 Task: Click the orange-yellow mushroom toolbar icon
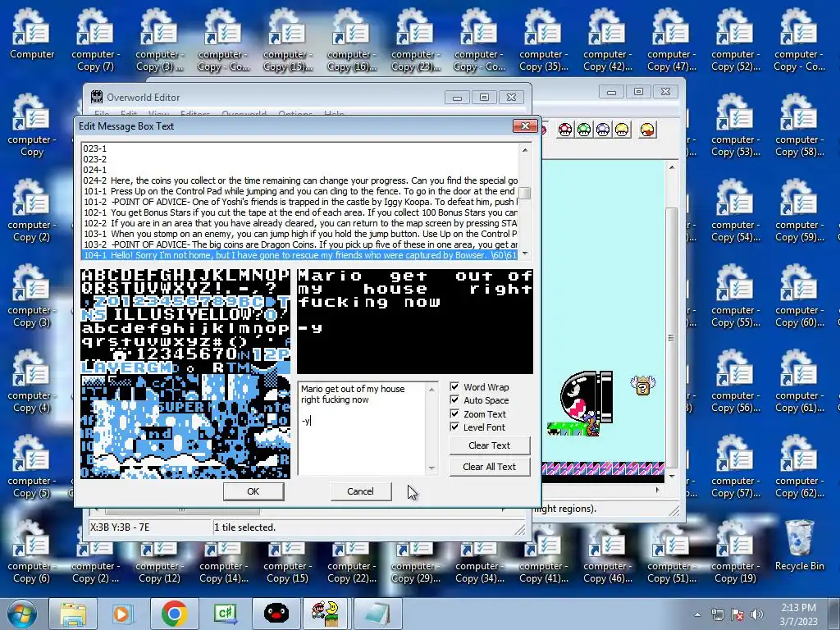point(647,130)
